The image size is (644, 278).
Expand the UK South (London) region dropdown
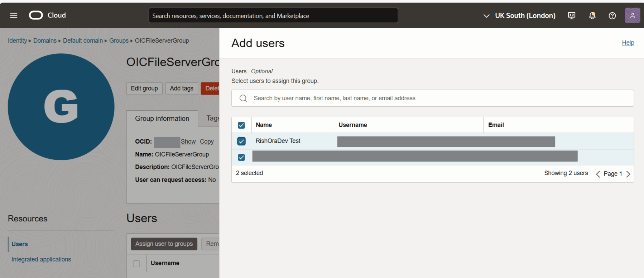(x=519, y=16)
